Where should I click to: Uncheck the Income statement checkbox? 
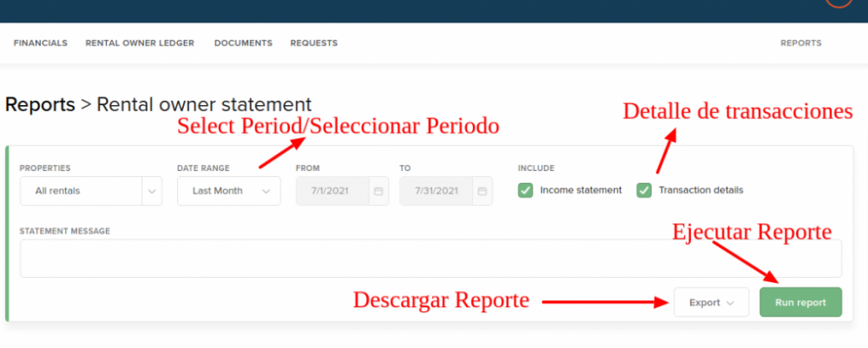point(525,190)
